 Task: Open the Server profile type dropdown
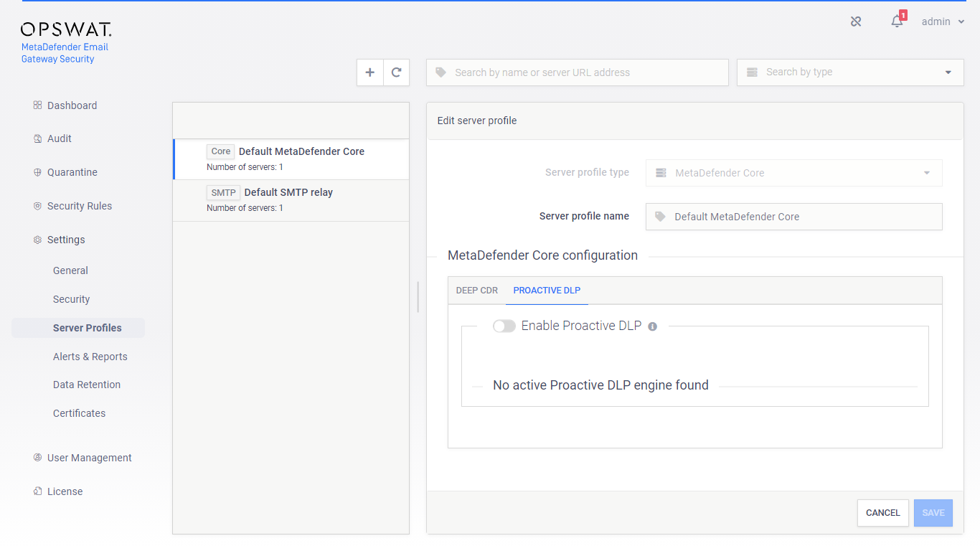[794, 173]
